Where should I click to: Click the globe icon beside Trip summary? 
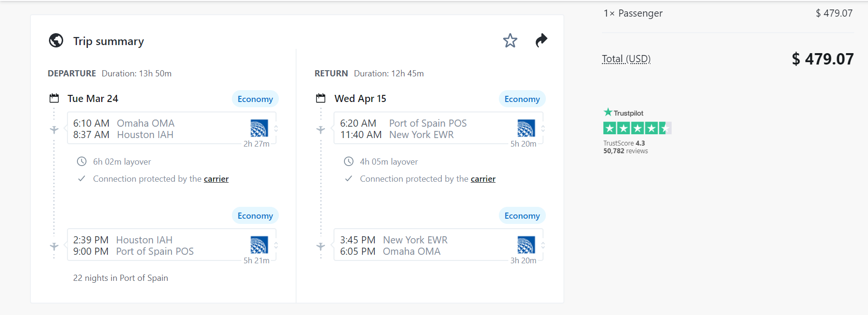(x=56, y=41)
